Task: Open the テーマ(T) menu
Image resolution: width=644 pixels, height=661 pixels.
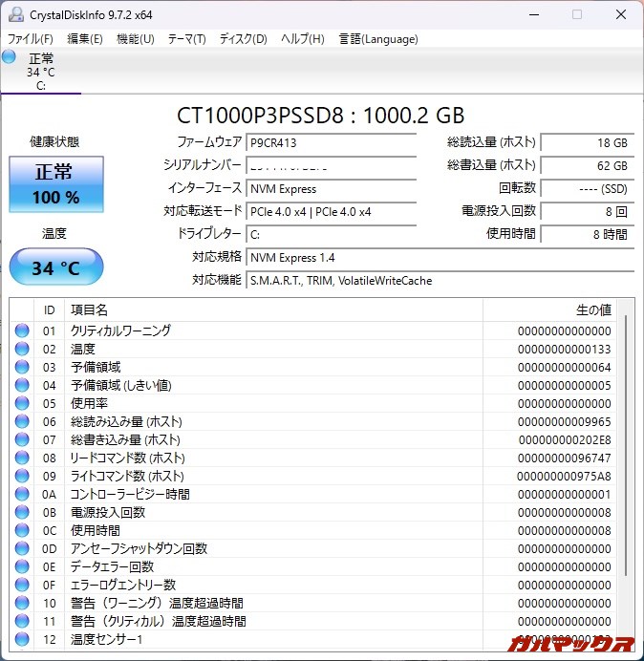Action: [x=186, y=39]
